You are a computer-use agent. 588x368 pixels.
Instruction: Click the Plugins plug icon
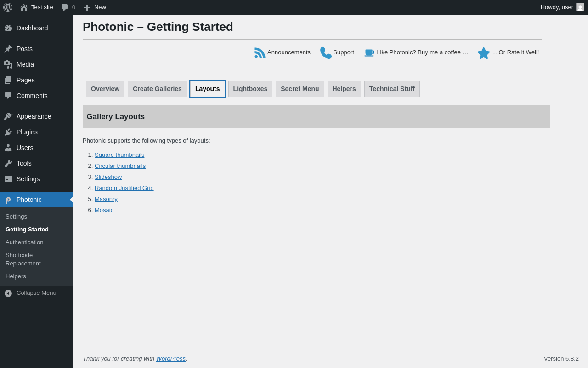click(x=8, y=132)
